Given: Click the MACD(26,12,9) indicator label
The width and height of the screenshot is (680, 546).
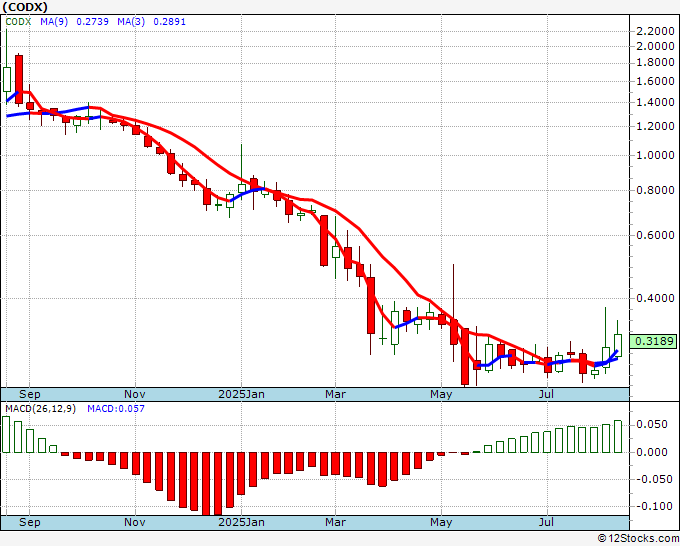Looking at the screenshot, I should (x=40, y=409).
